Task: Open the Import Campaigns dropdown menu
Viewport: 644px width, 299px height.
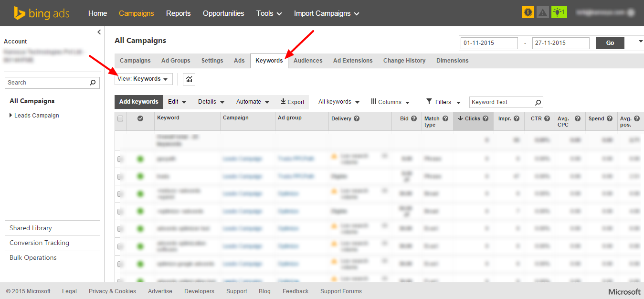Action: click(327, 13)
